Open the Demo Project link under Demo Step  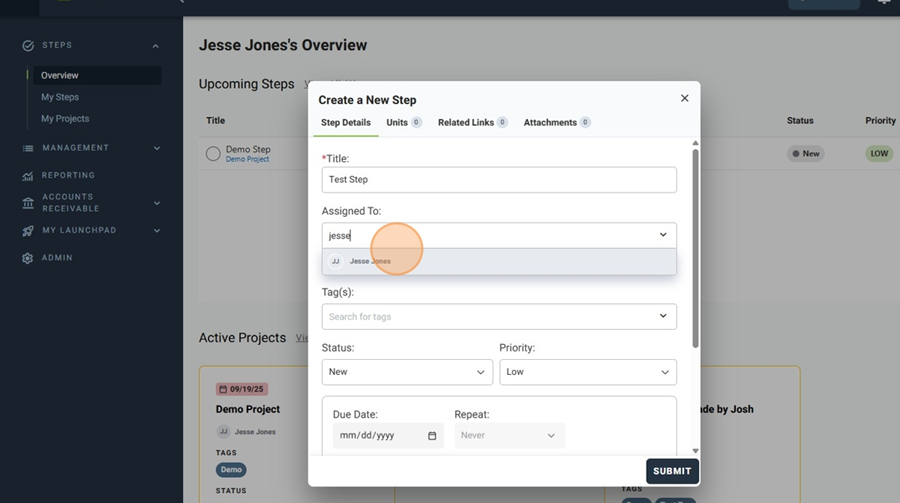pos(247,160)
